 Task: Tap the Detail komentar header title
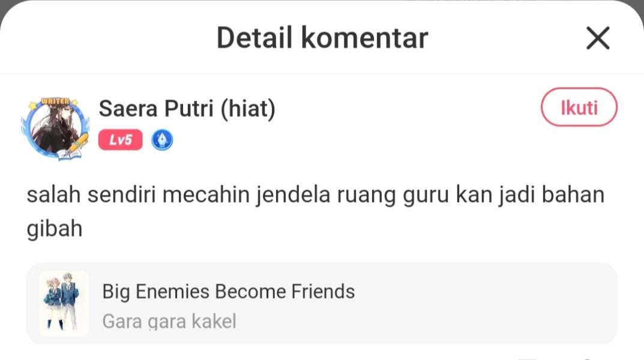pyautogui.click(x=322, y=38)
